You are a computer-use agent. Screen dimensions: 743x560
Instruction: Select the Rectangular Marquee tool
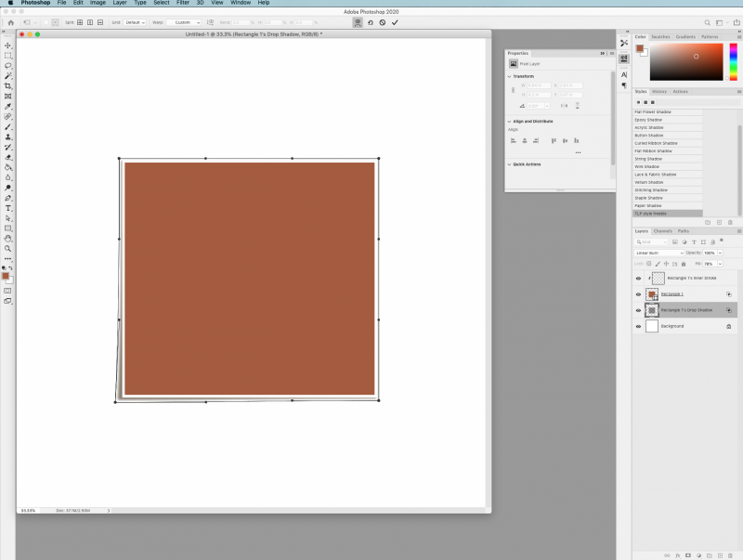click(8, 56)
